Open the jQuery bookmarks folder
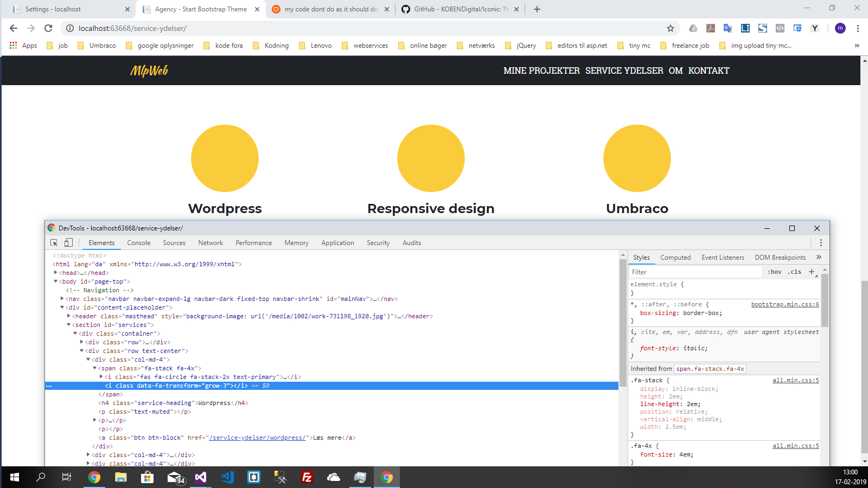This screenshot has height=488, width=868. coord(521,46)
